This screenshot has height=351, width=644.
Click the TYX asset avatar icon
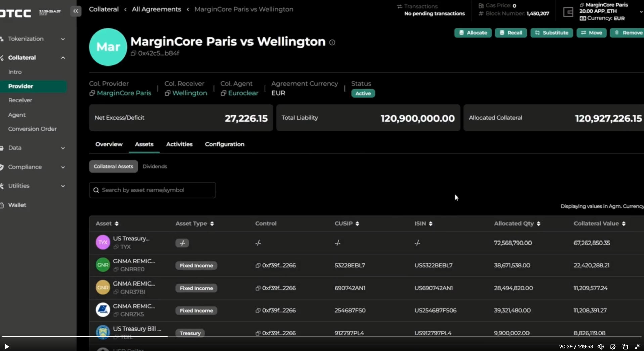point(103,242)
